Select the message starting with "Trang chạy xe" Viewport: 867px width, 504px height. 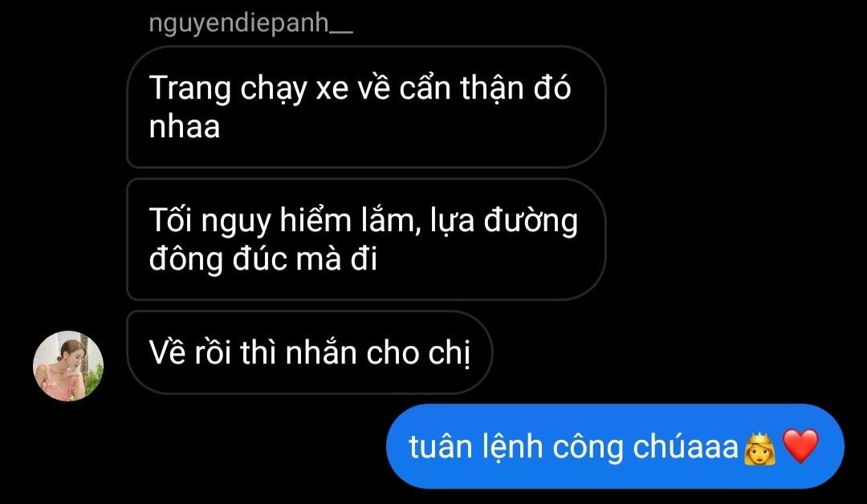[x=366, y=106]
